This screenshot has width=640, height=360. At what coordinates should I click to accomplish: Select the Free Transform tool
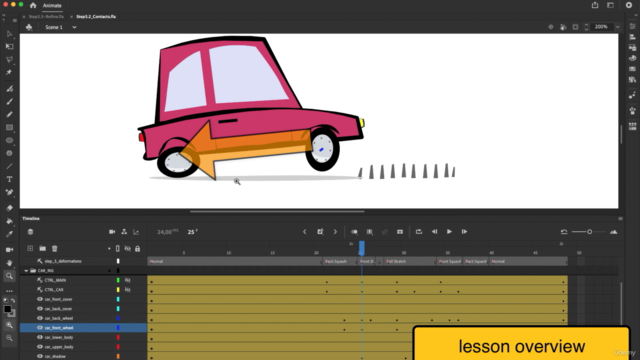coord(9,47)
